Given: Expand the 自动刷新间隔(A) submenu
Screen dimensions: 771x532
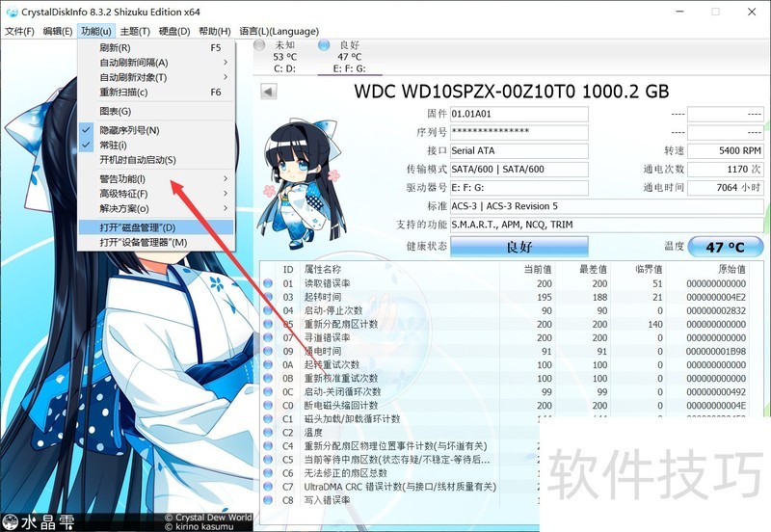Looking at the screenshot, I should 156,63.
